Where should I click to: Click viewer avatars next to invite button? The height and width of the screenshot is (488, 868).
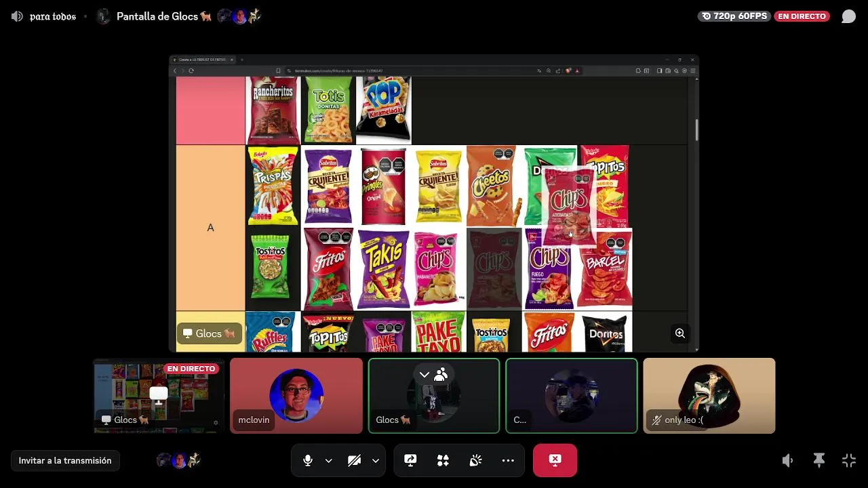[179, 461]
